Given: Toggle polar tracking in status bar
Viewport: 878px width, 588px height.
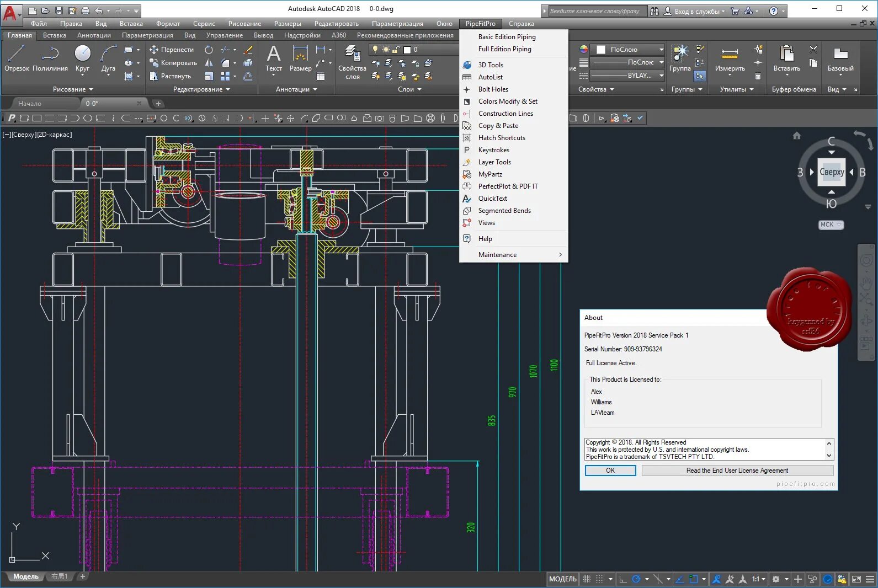Looking at the screenshot, I should [x=636, y=579].
